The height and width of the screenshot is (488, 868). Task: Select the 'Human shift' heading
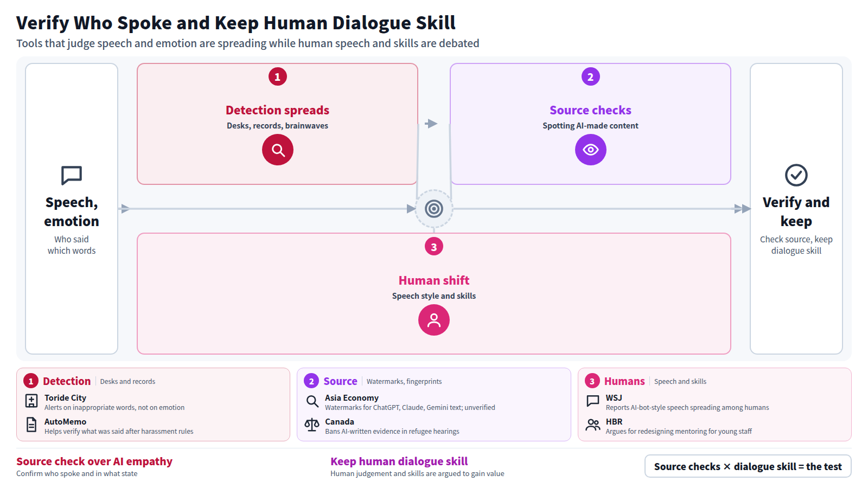point(434,280)
